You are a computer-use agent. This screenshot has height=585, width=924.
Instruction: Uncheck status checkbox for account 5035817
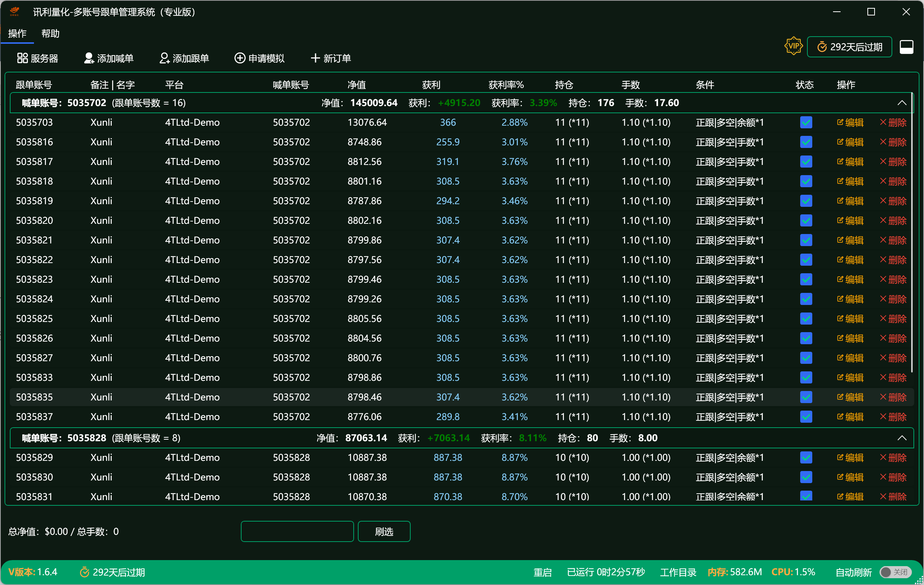(806, 162)
